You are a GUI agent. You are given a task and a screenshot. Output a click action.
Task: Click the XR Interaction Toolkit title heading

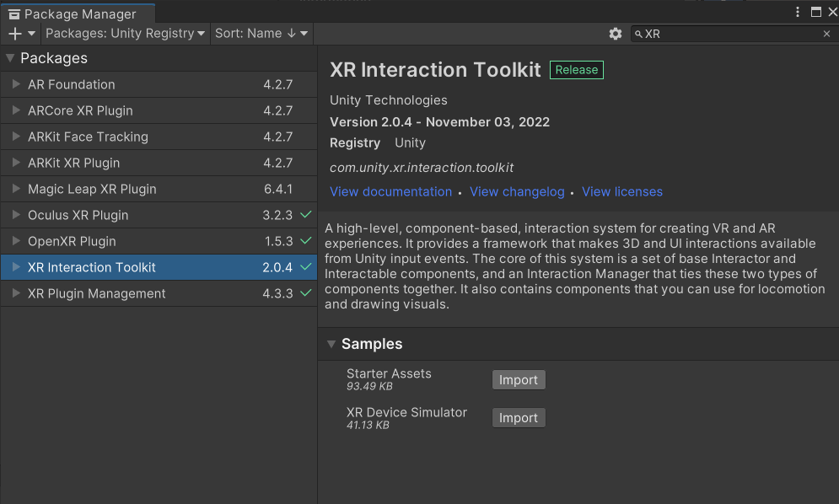click(x=435, y=70)
